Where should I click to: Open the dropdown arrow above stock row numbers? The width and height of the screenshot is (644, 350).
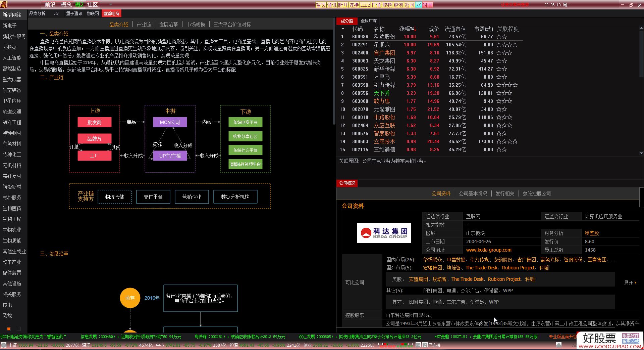coord(342,29)
